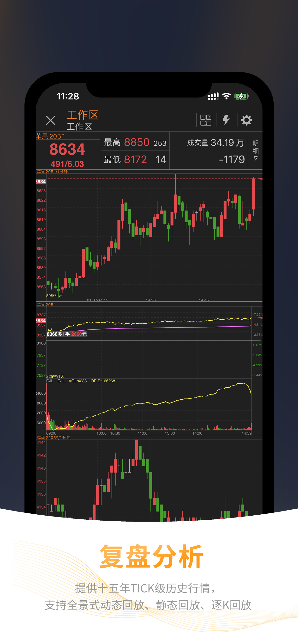Tap the 13:30 volume time axis label
This screenshot has width=298, height=644.
[x=170, y=433]
